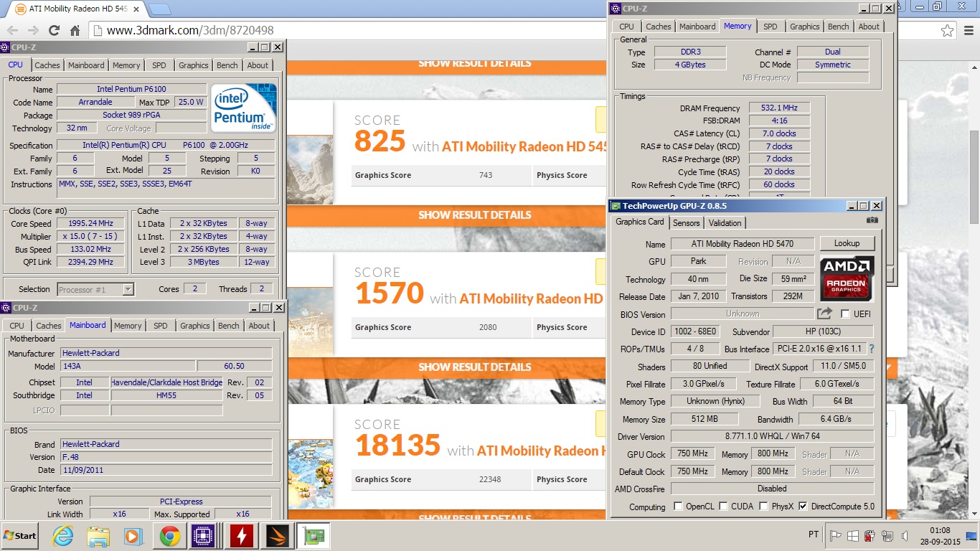The width and height of the screenshot is (980, 551).
Task: Click Chrome's forward navigation arrow
Action: pyautogui.click(x=33, y=30)
